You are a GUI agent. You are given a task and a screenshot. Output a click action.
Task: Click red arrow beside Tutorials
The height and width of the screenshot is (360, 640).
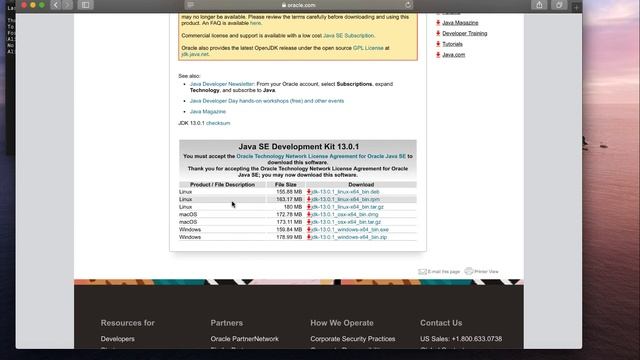pyautogui.click(x=438, y=44)
